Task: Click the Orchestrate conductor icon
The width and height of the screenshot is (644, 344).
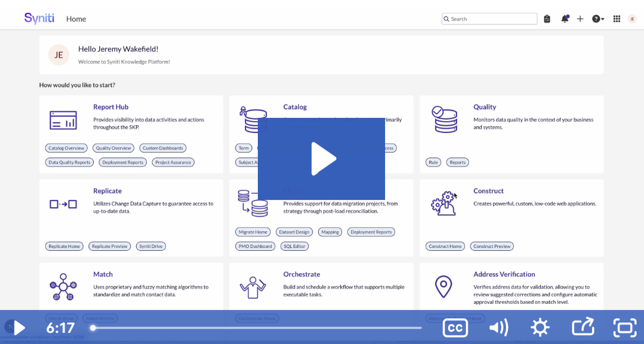Action: pyautogui.click(x=253, y=287)
